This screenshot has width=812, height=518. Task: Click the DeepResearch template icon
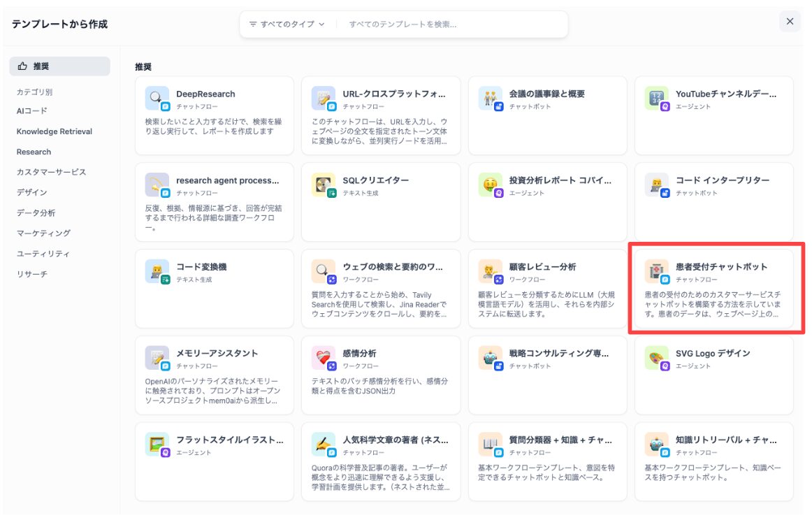point(156,98)
